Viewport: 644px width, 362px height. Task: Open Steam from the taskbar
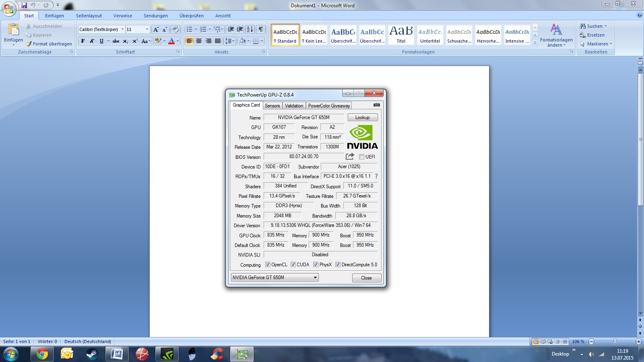pyautogui.click(x=92, y=354)
